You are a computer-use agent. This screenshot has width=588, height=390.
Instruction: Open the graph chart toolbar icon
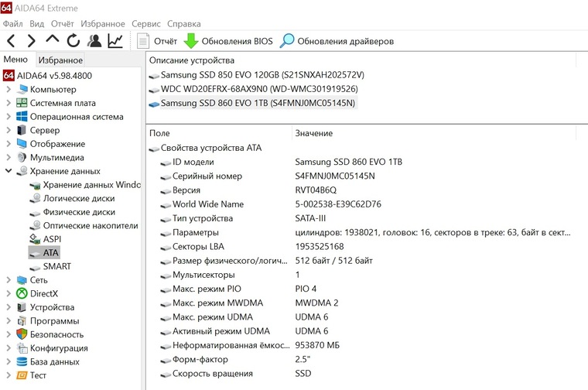(115, 41)
